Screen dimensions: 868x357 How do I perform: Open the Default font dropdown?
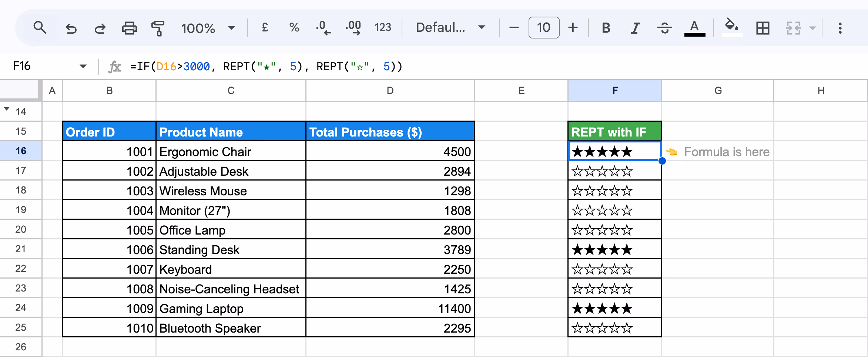coord(450,27)
